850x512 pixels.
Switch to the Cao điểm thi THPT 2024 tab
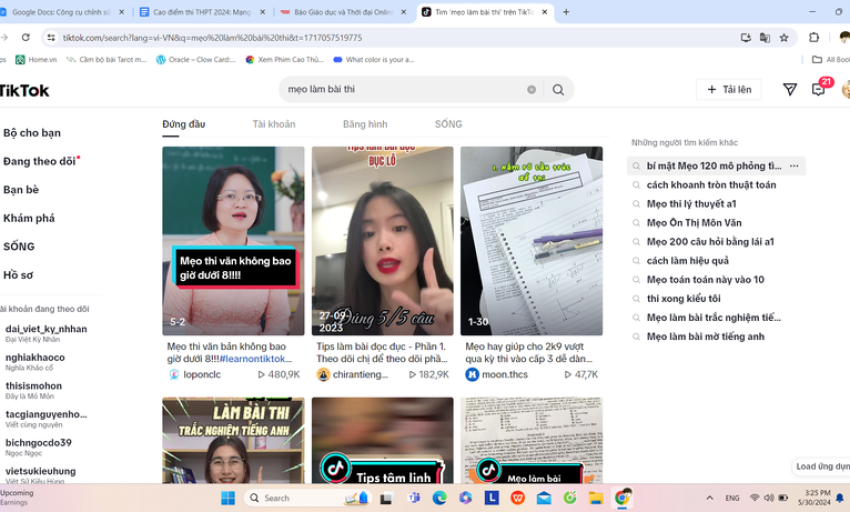[x=202, y=12]
